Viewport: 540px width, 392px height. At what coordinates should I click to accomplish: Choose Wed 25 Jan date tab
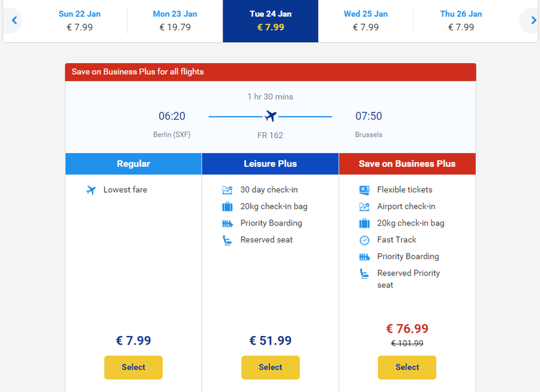point(365,20)
